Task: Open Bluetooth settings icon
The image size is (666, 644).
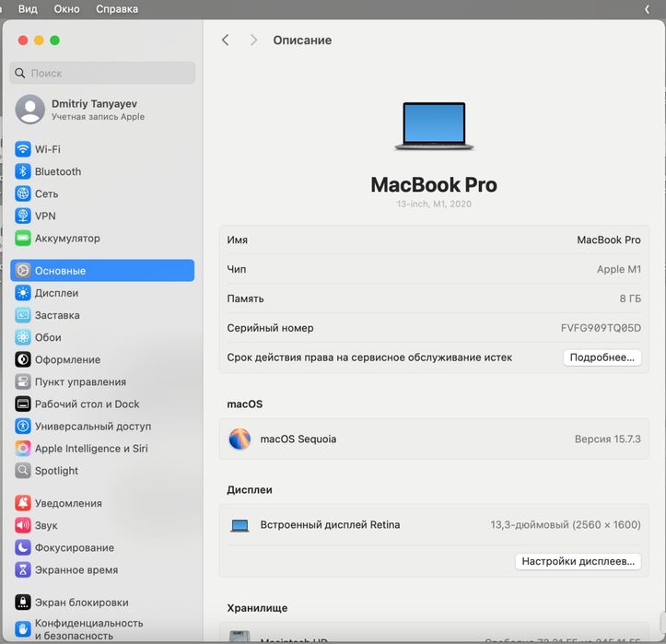Action: 22,171
